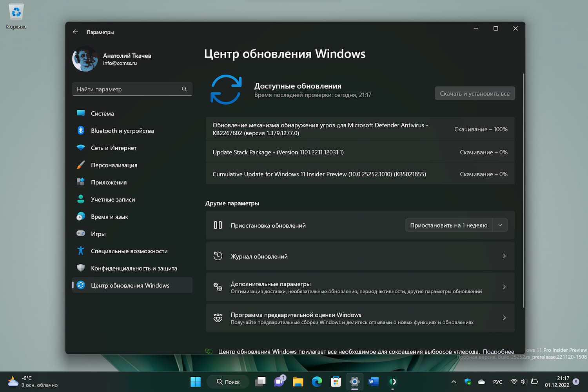The height and width of the screenshot is (392, 588).
Task: Click the Другие параметры heading
Action: (x=232, y=203)
